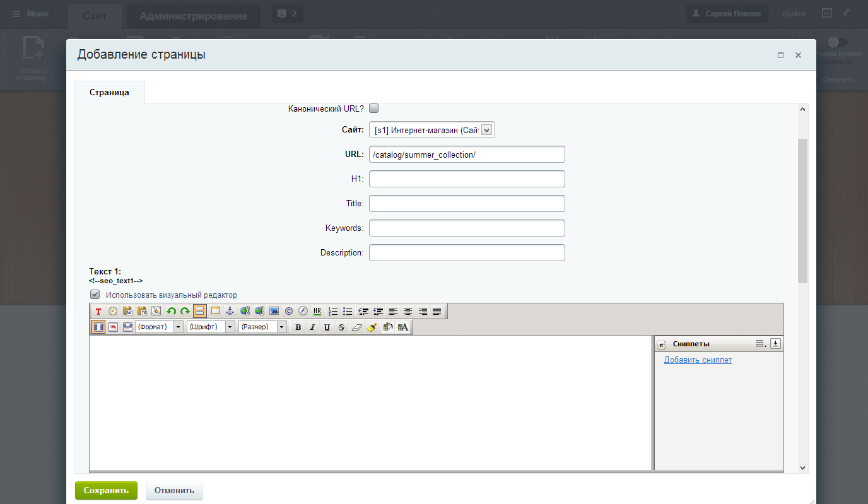The height and width of the screenshot is (504, 868).
Task: Uncheck Использовать визуальный редактор checkbox
Action: tap(95, 295)
